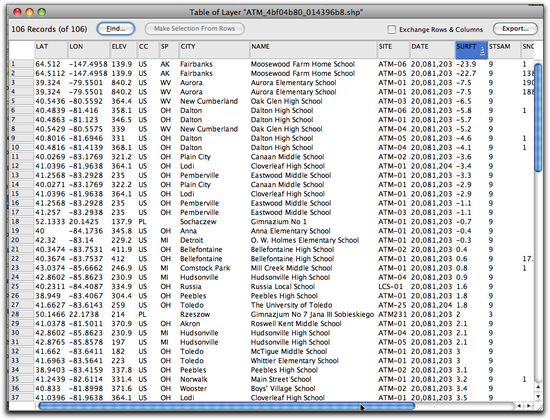Toggle Exchange Rows & Columns checkbox

(x=391, y=29)
